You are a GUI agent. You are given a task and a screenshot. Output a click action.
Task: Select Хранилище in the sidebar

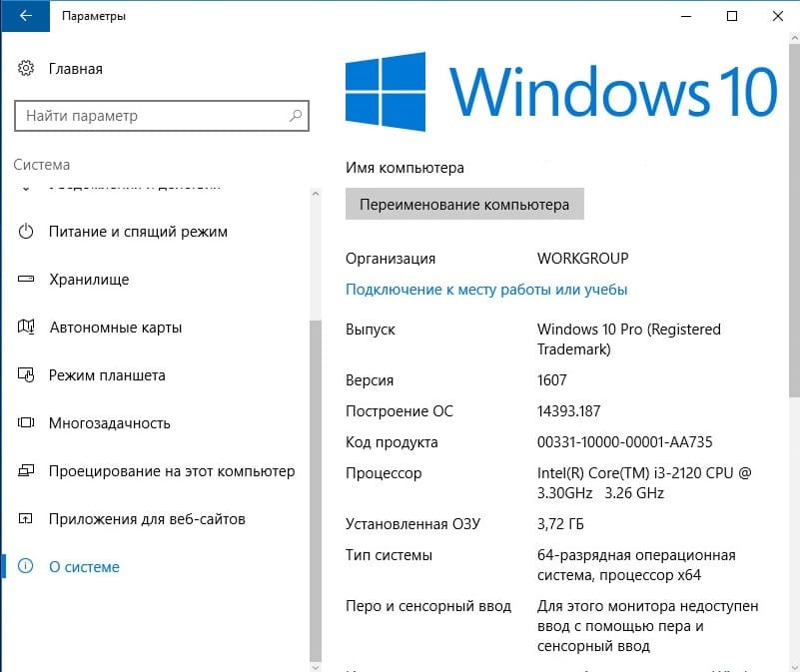pos(89,280)
